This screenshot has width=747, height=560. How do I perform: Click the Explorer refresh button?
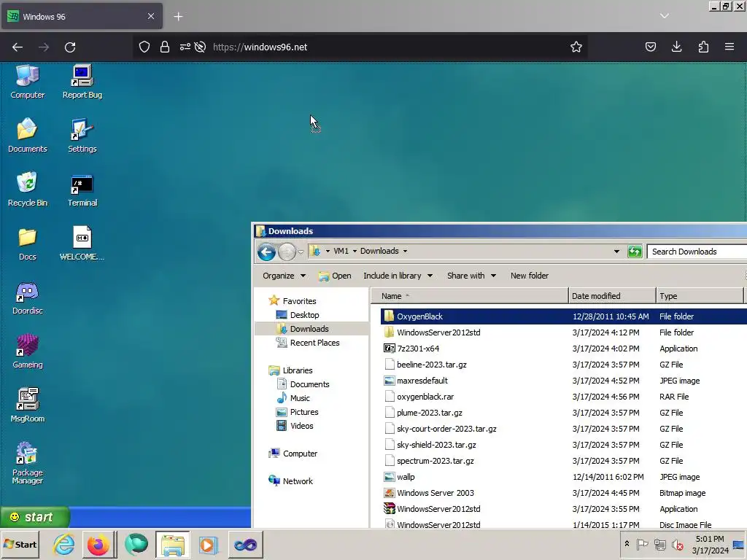coord(635,252)
